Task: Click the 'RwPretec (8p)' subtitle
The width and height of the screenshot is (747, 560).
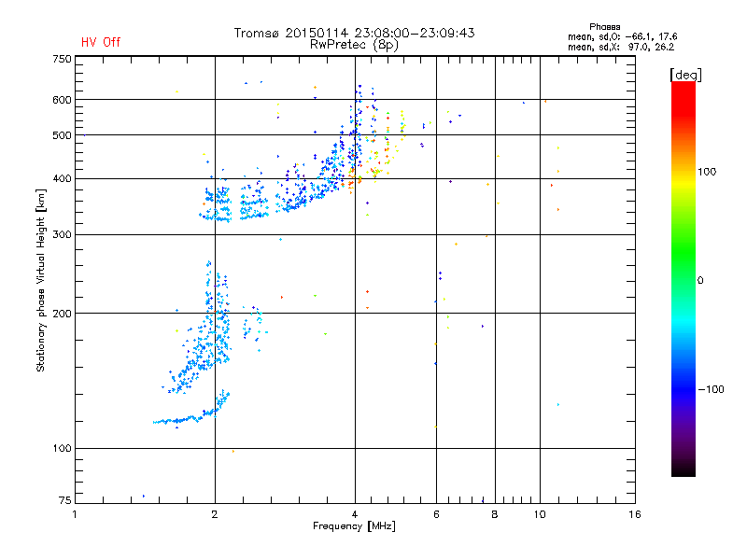Action: tap(354, 45)
